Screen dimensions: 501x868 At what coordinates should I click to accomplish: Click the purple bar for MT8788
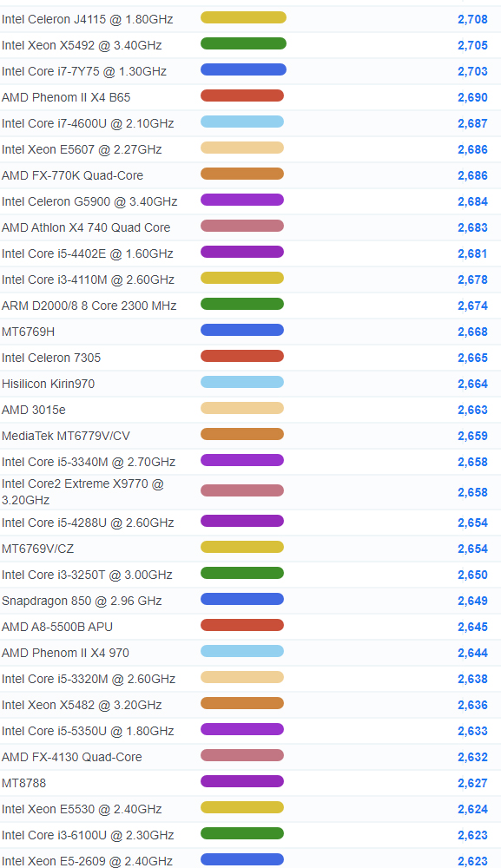coord(242,781)
